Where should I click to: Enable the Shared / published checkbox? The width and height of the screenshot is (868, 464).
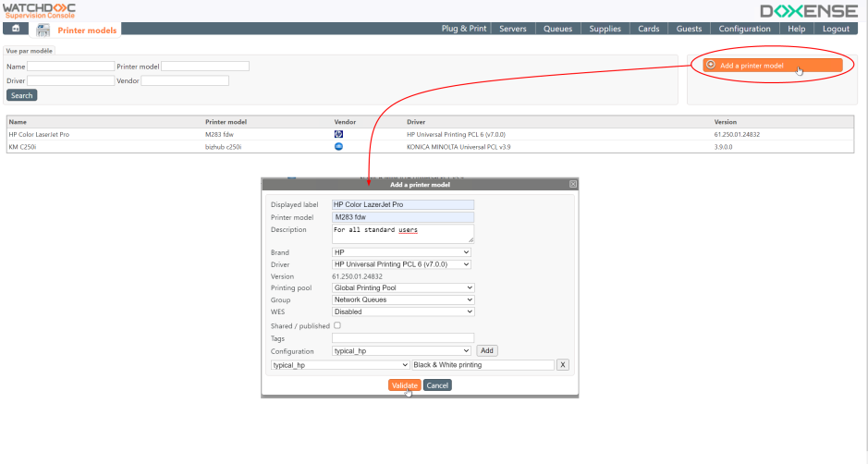(337, 325)
